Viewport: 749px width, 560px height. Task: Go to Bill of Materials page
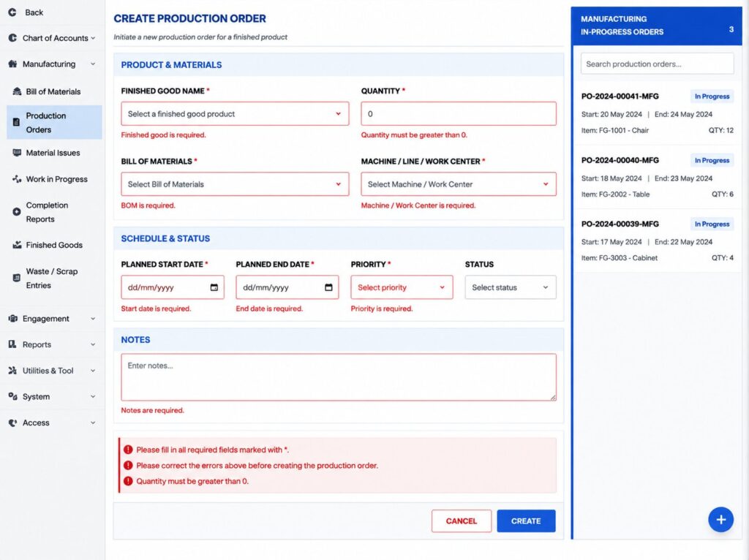(x=54, y=91)
